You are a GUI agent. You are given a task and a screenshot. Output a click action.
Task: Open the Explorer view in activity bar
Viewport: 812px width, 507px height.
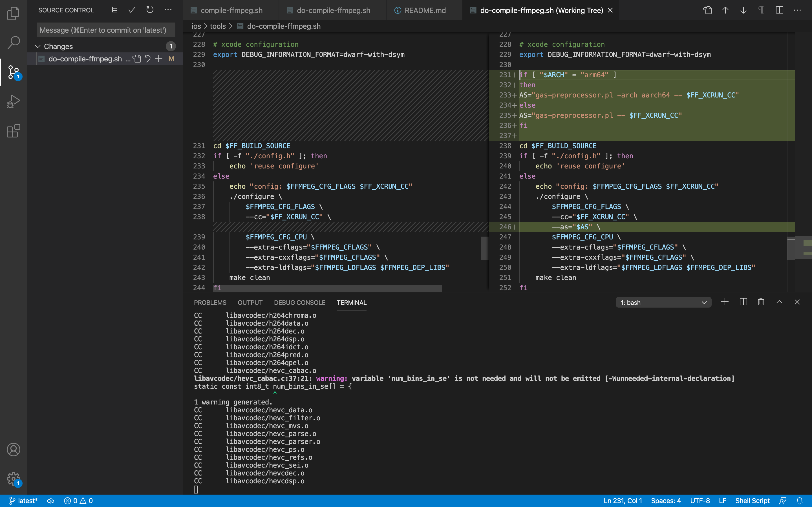coord(14,14)
